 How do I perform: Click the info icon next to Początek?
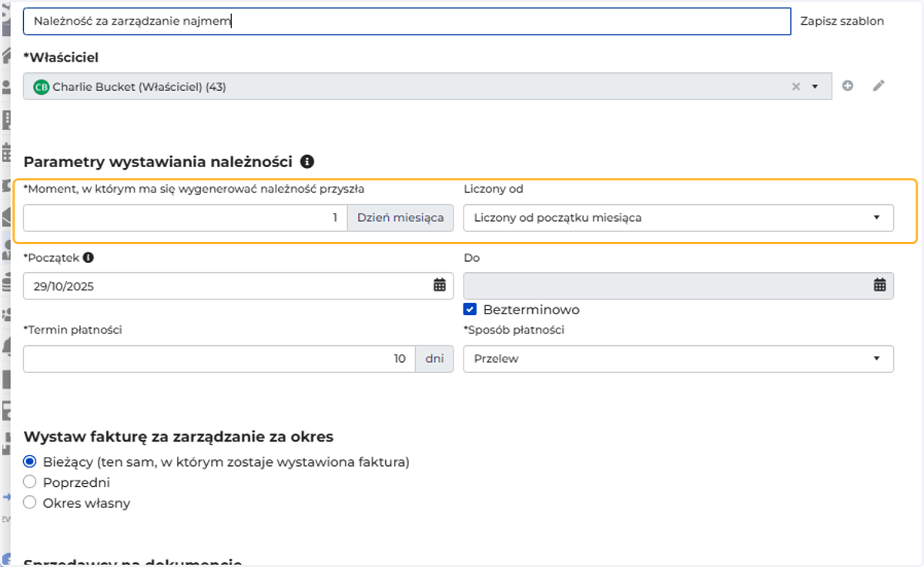click(x=89, y=257)
